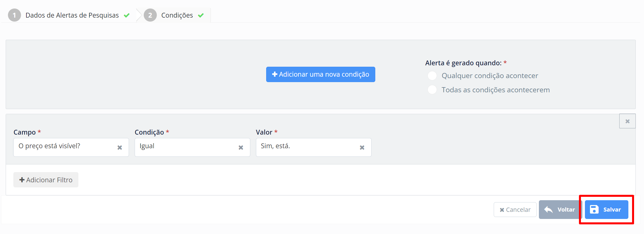Click the step 1 number circle

tap(14, 15)
